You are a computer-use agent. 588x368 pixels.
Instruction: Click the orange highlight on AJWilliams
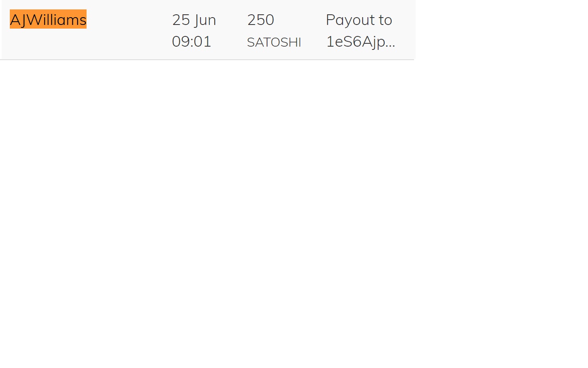tap(48, 19)
